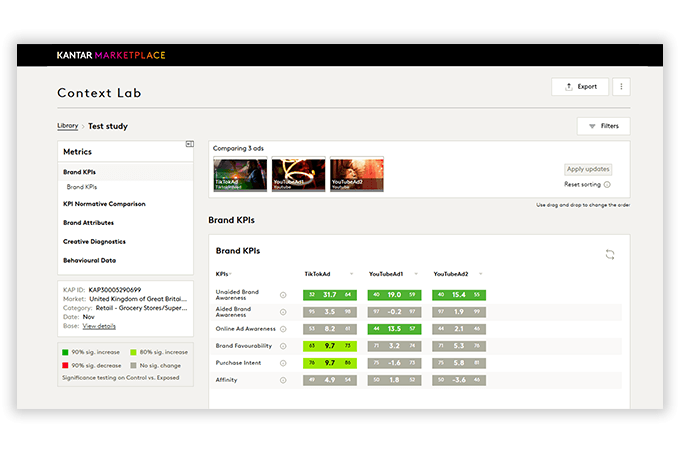
Task: Click YouTubeAd2 Brand Favourability 5.3 cell
Action: [x=459, y=346]
